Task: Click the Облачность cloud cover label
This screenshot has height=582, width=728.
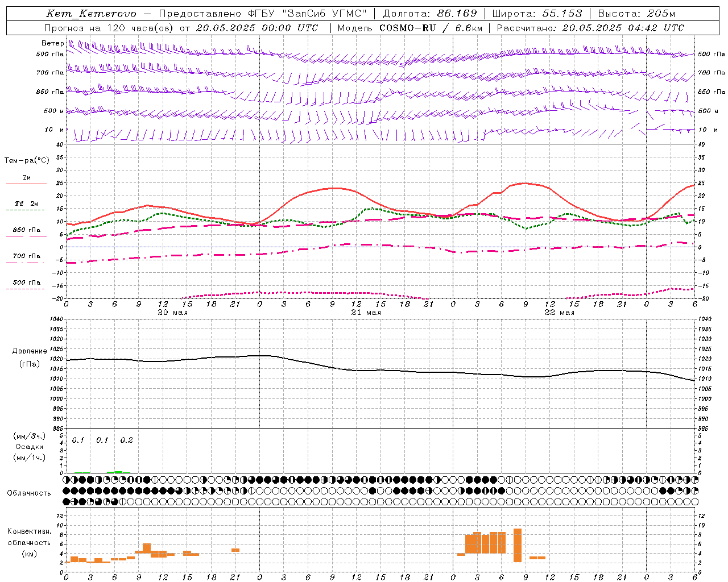Action: [x=29, y=493]
